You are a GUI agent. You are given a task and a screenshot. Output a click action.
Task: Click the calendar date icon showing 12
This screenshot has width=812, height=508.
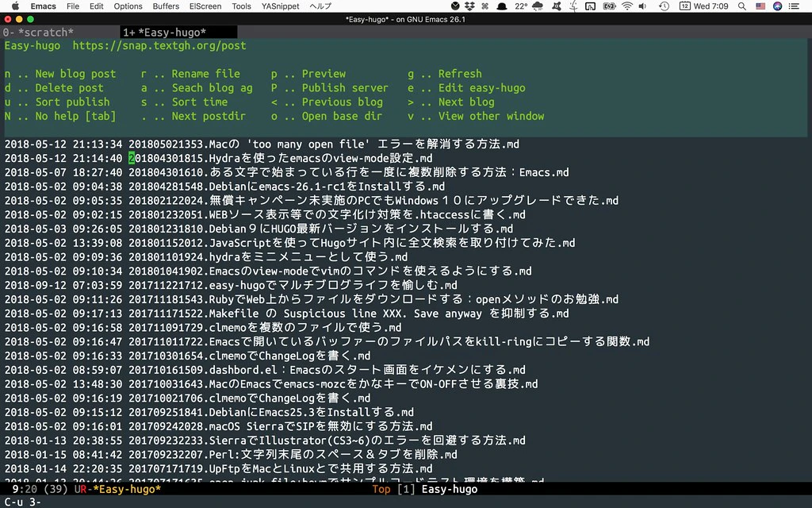point(684,6)
